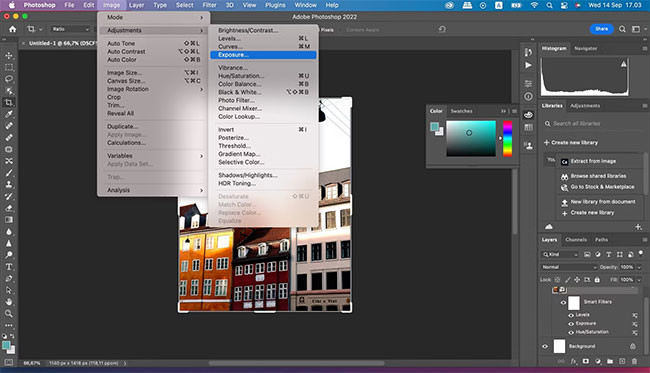Select the Brush tool
This screenshot has height=373, width=650.
point(9,173)
